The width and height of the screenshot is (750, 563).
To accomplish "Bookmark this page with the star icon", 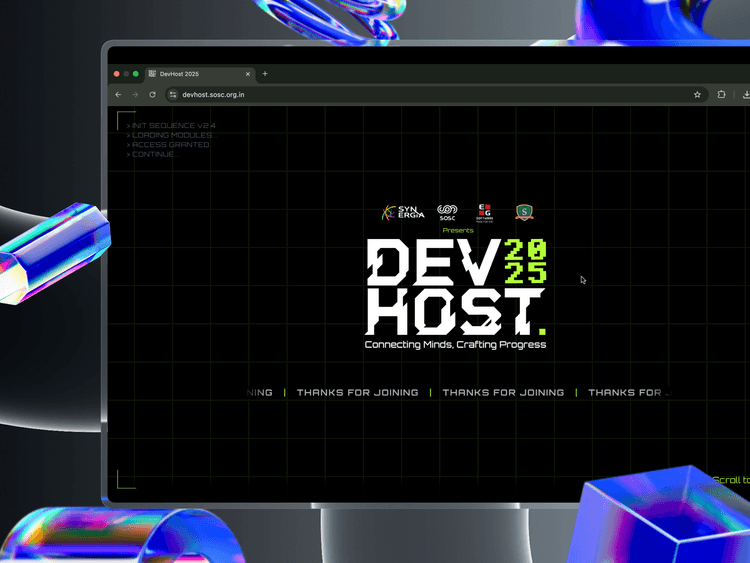I will point(697,95).
